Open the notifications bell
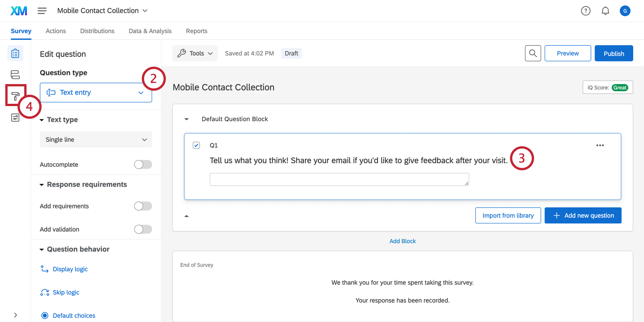 tap(605, 11)
